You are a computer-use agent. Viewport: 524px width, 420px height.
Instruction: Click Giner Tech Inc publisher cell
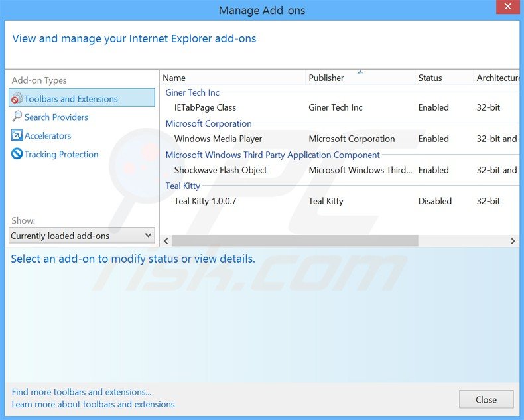336,107
